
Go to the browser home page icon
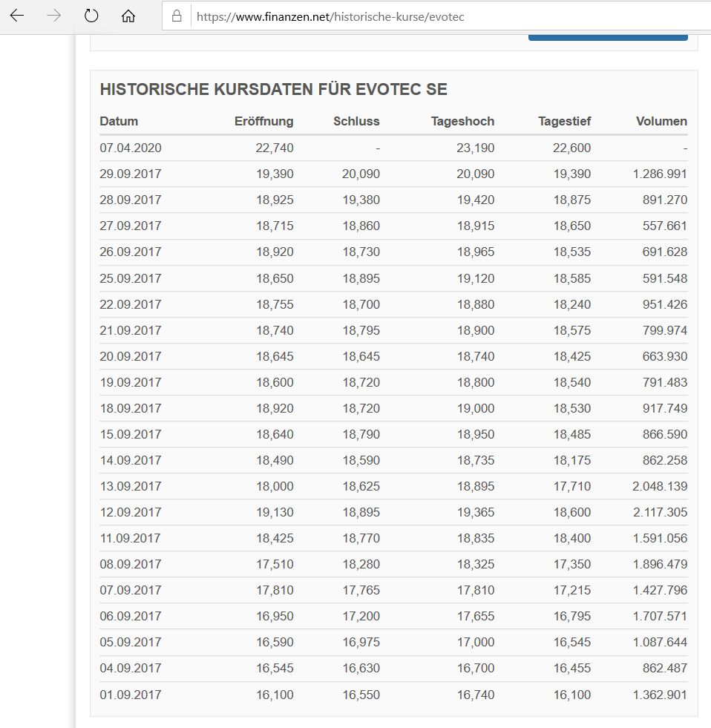point(128,16)
